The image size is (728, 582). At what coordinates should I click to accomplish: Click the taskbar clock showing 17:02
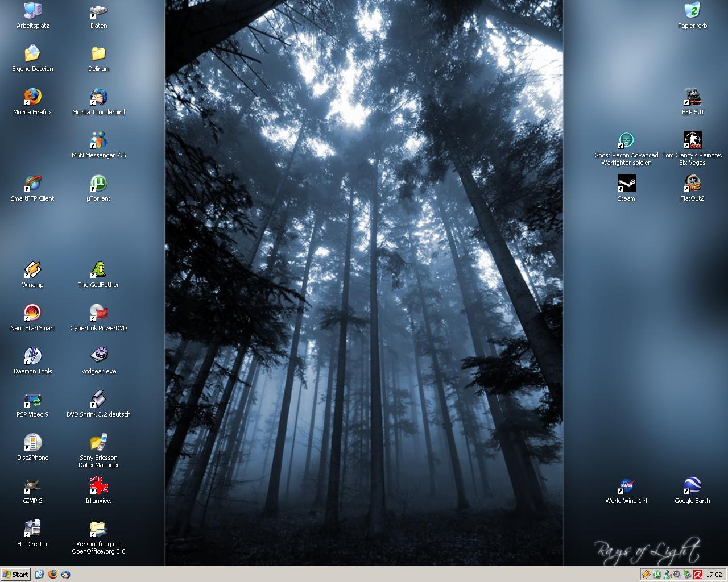714,574
